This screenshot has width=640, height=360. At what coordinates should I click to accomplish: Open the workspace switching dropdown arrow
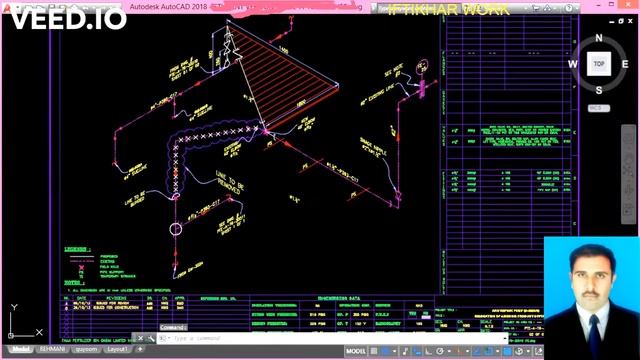click(528, 351)
